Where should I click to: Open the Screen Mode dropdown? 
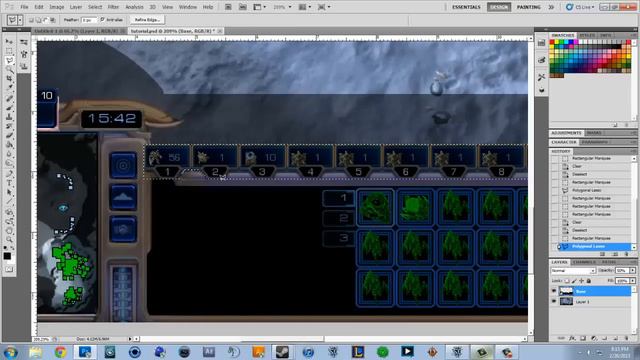point(324,7)
